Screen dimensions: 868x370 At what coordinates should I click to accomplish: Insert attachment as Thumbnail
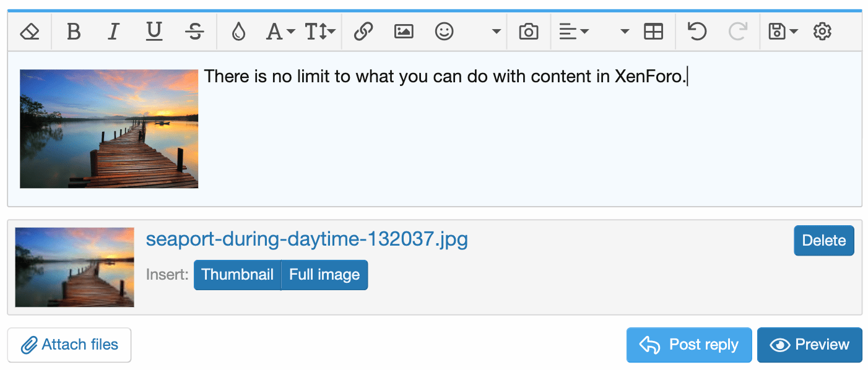click(237, 275)
